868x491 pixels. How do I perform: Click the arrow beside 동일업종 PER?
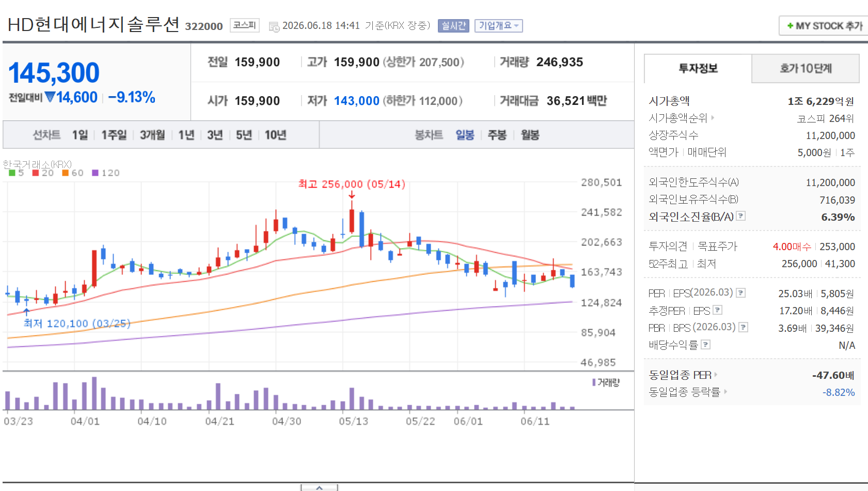point(716,375)
